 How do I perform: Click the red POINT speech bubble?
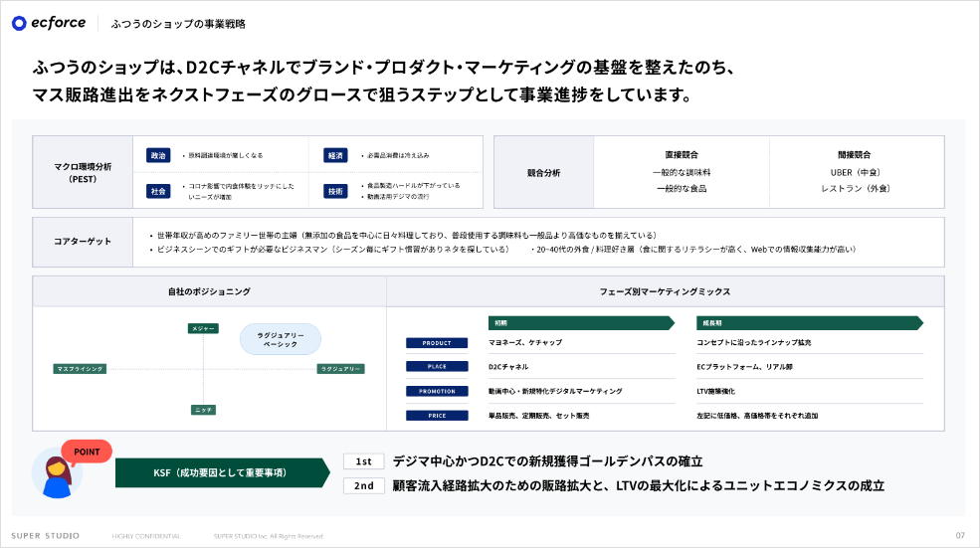[x=86, y=451]
